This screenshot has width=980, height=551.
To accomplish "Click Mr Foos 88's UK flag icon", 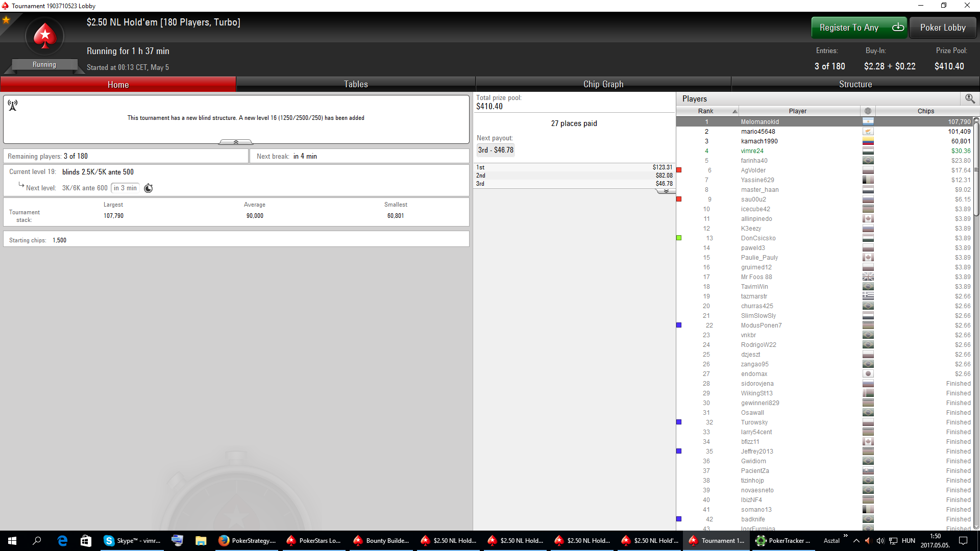I will pyautogui.click(x=868, y=277).
